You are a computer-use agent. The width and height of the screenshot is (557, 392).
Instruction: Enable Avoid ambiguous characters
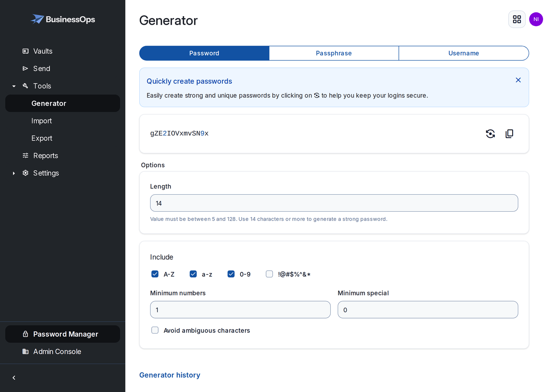(x=155, y=330)
